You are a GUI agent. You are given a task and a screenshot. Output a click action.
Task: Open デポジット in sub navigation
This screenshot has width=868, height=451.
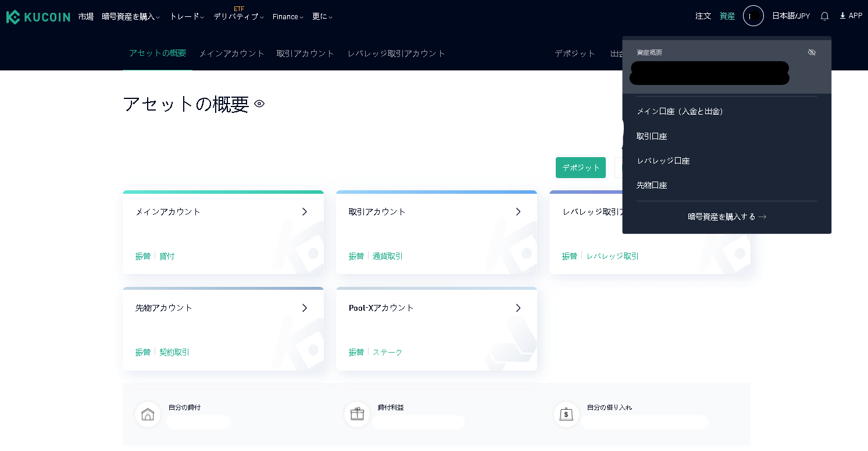[x=575, y=53]
